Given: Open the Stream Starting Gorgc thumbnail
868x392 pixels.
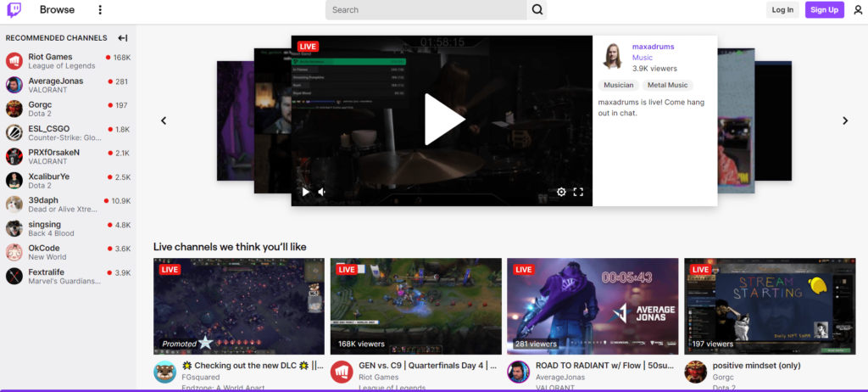Looking at the screenshot, I should pos(770,306).
